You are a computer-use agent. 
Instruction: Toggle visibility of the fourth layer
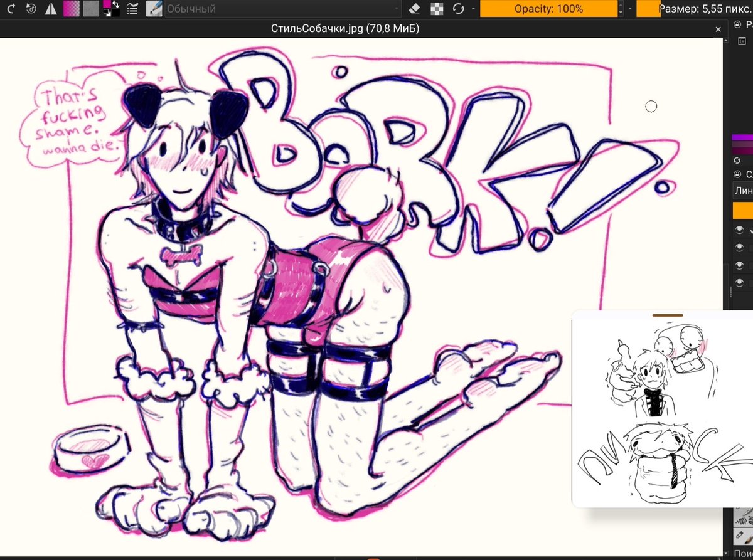coord(739,283)
